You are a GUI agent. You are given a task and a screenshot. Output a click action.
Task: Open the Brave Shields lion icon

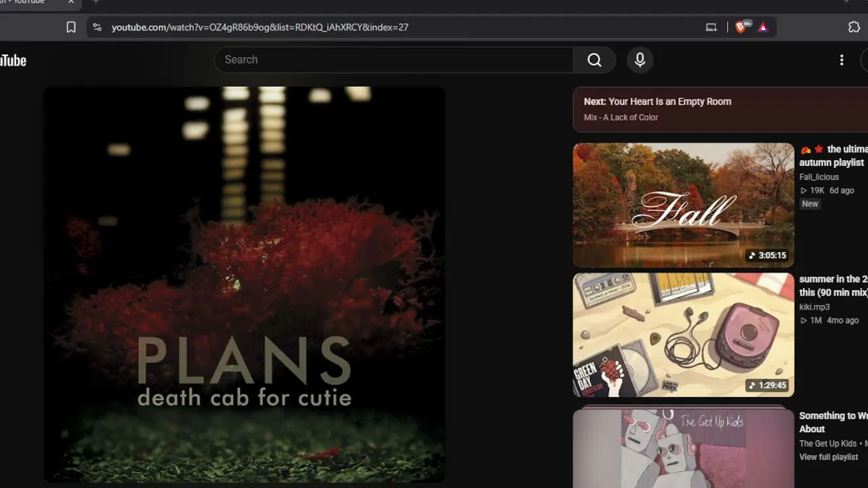click(x=741, y=27)
